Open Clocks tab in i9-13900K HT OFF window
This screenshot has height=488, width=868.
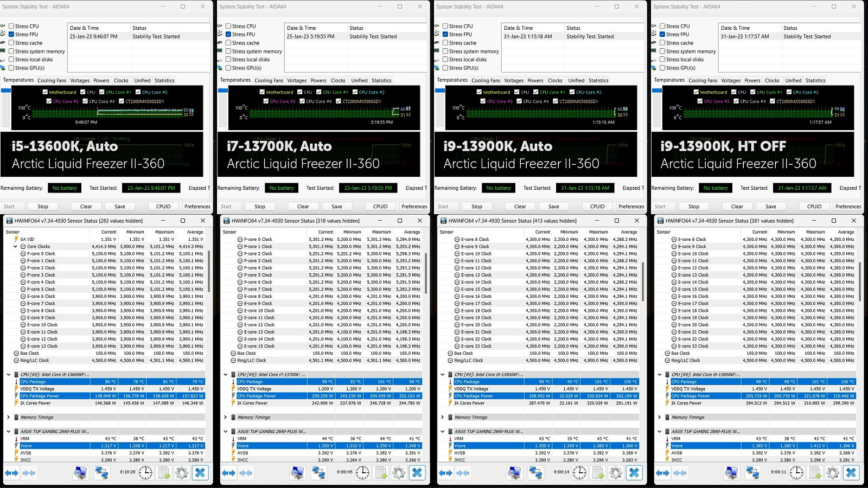pos(772,80)
